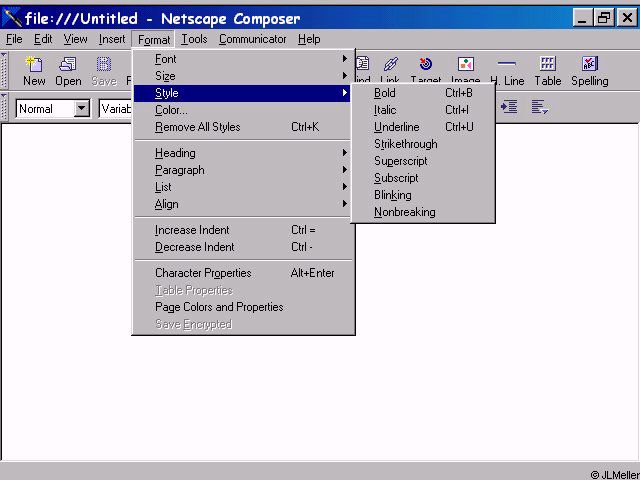Open the Help menu
640x480 pixels.
309,39
